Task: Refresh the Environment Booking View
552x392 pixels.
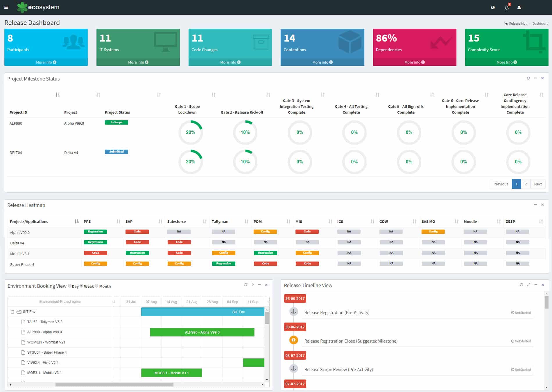Action: (246, 285)
